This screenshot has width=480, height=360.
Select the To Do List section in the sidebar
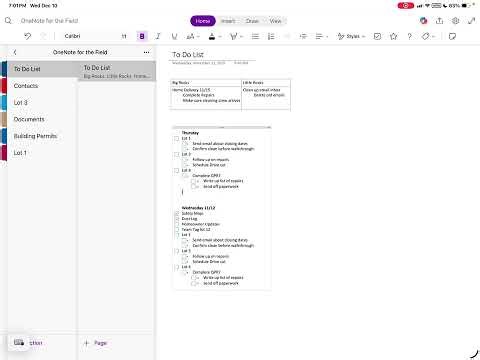pos(41,69)
